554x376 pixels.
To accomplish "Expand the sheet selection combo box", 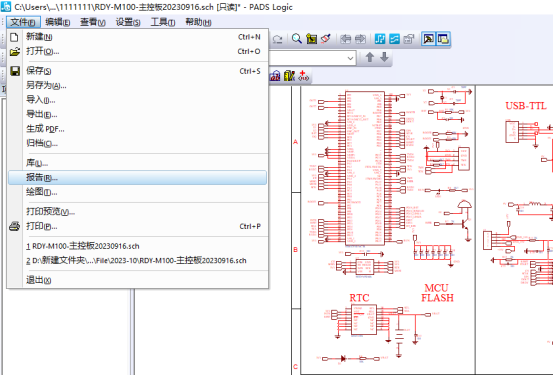I will click(350, 58).
